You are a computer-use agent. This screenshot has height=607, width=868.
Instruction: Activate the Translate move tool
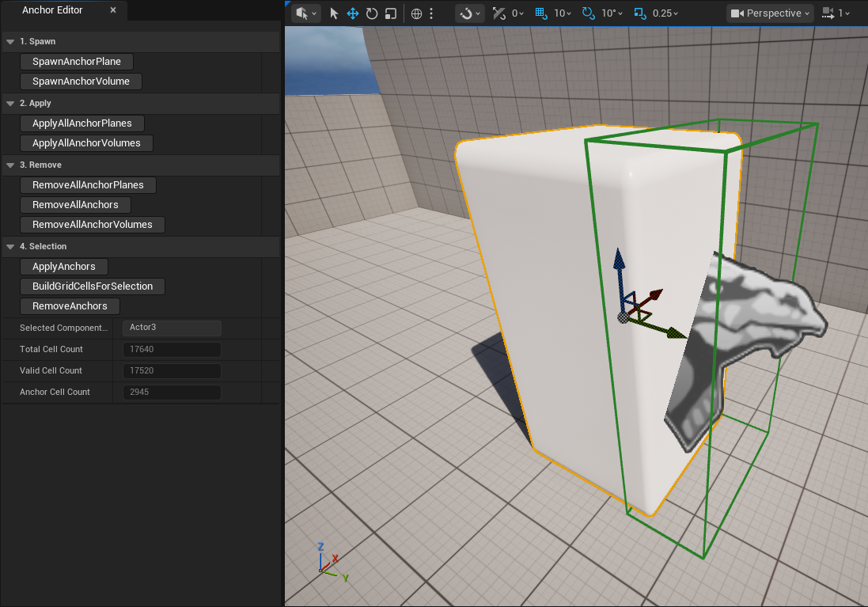pyautogui.click(x=353, y=13)
